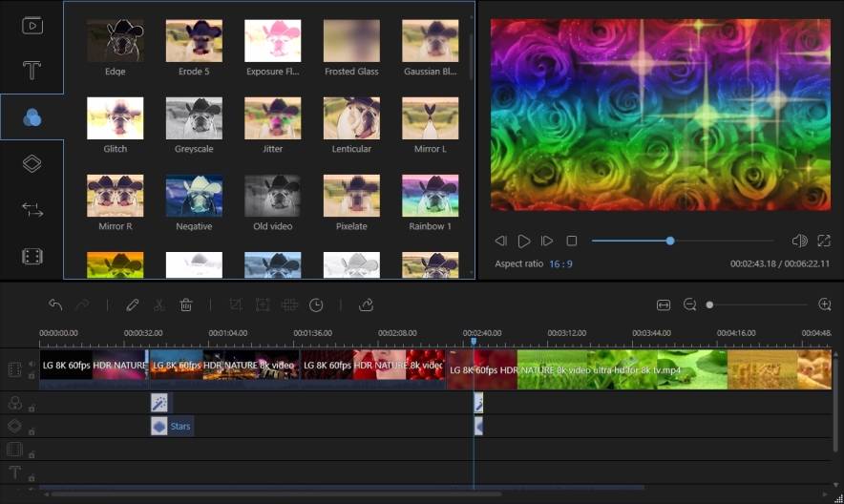Play the preview video

point(524,241)
